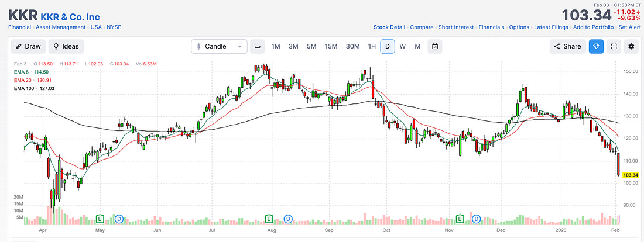Switch to the M monthly timeframe
The width and height of the screenshot is (644, 242).
coord(417,46)
